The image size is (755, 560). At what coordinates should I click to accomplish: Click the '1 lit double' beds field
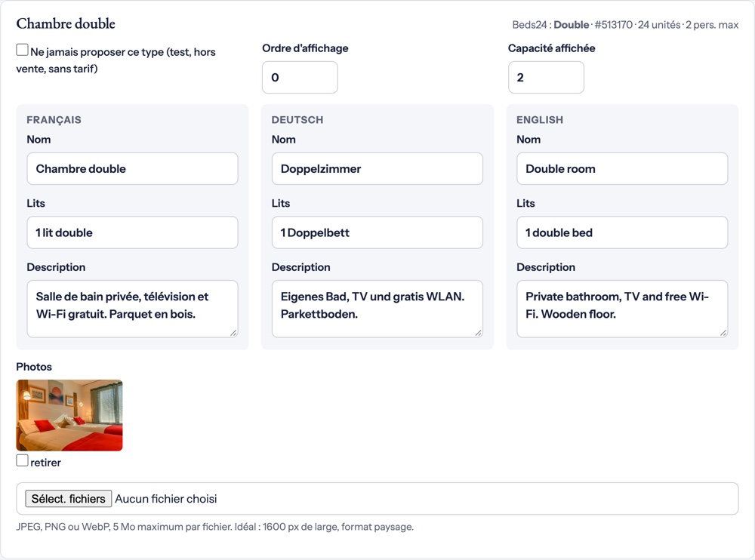(132, 232)
